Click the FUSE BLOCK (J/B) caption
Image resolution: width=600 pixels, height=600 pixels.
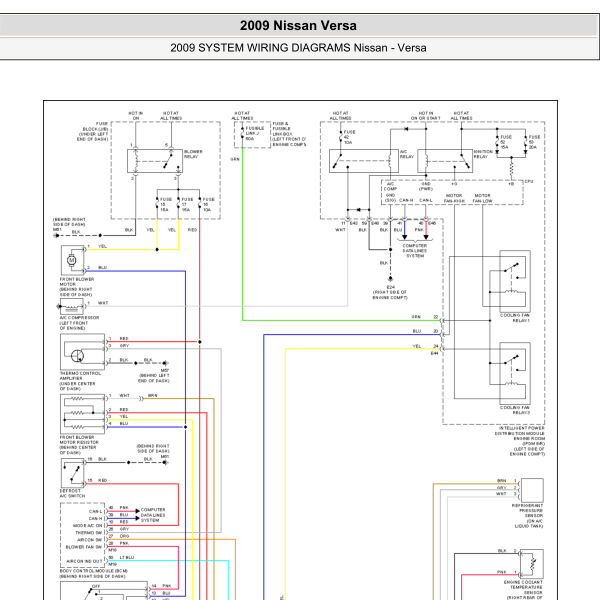(93, 131)
